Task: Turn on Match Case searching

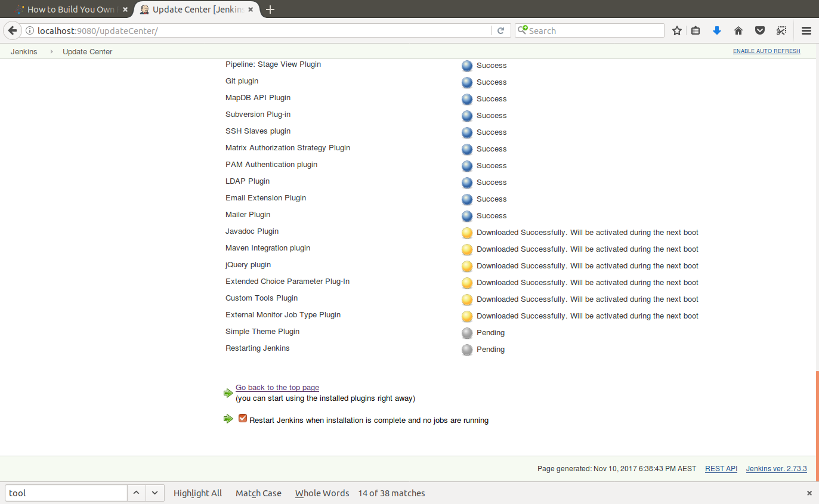Action: click(x=258, y=493)
